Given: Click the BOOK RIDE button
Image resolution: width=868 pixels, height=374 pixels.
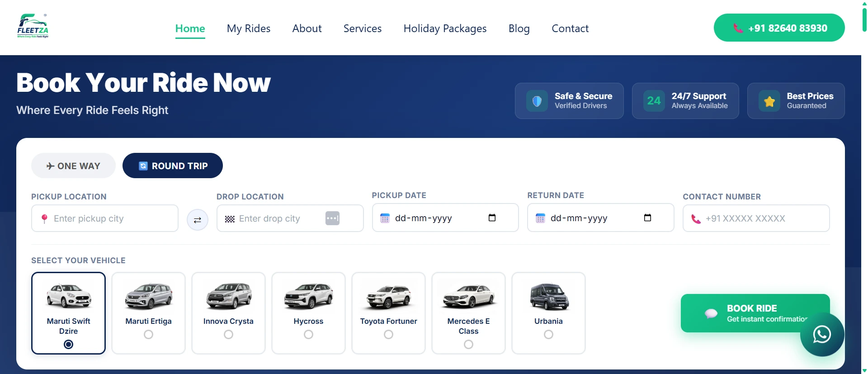Looking at the screenshot, I should click(755, 313).
